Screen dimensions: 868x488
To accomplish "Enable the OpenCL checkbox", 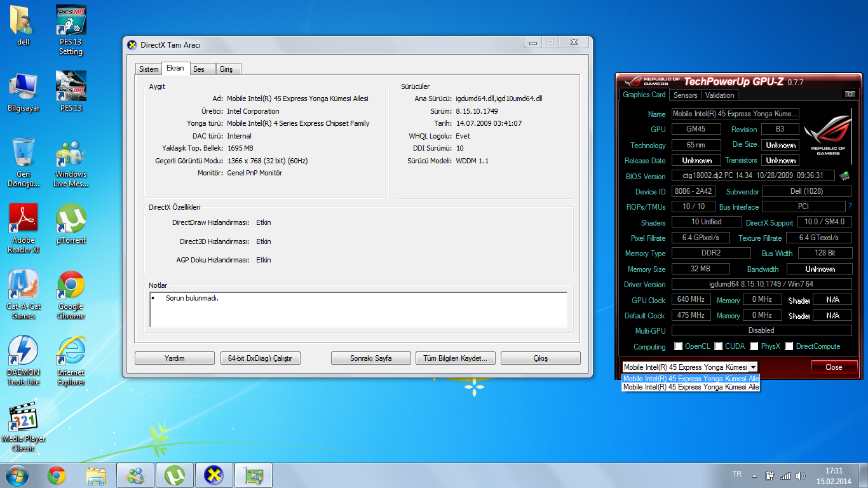I will click(679, 346).
